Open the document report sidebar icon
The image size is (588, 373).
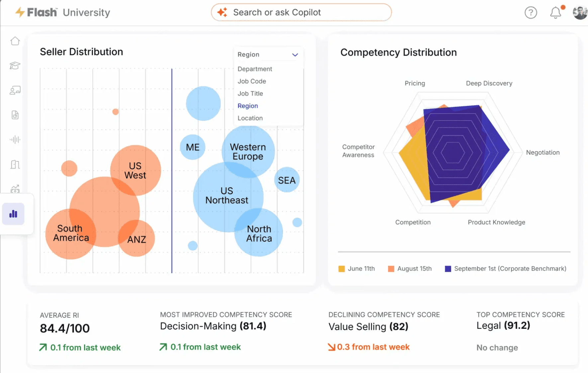pos(15,115)
